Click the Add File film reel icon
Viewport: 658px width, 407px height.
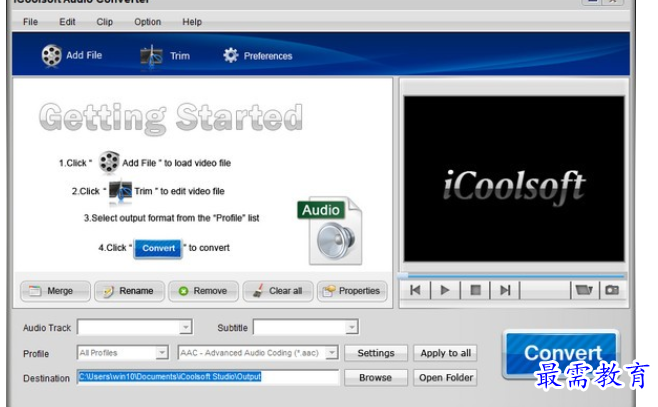51,55
